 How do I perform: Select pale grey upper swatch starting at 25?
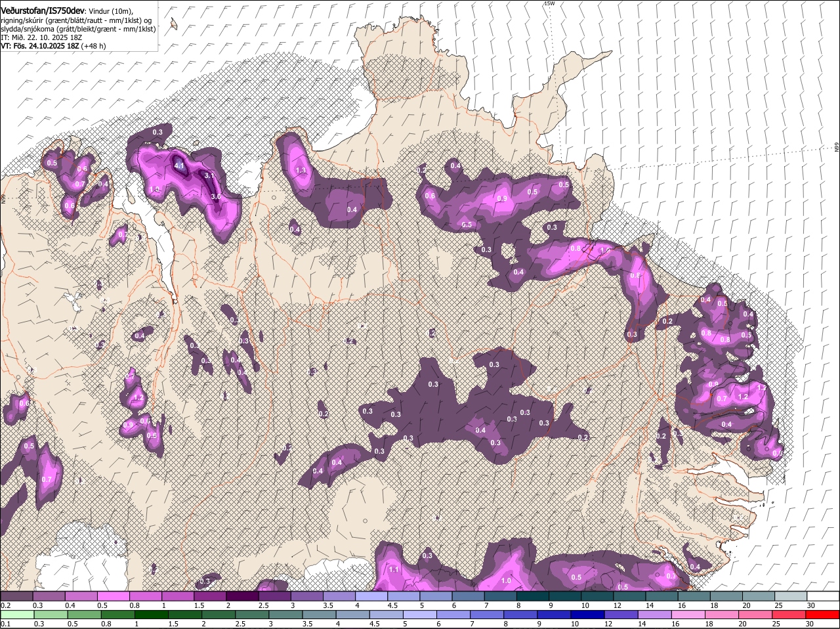click(791, 596)
